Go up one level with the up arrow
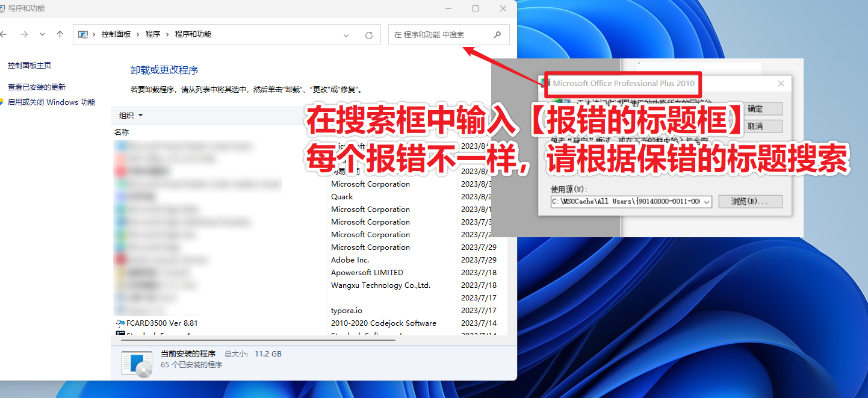 tap(60, 34)
